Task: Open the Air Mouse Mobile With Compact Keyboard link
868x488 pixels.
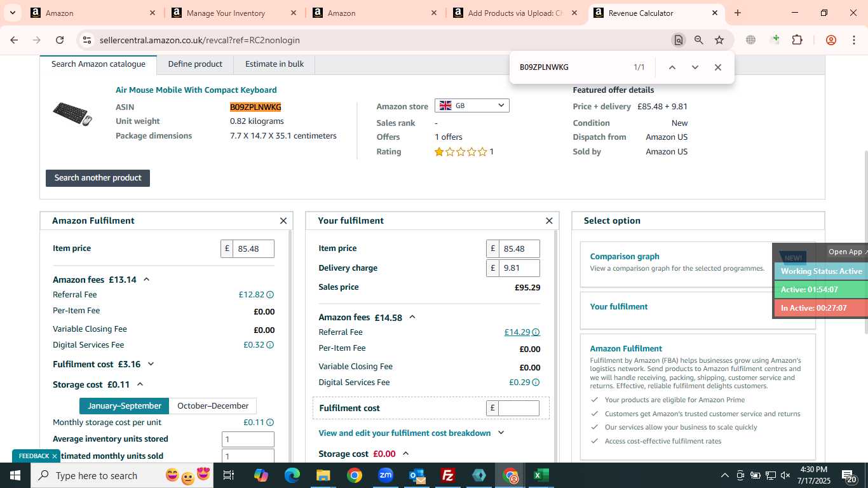Action: [x=196, y=90]
